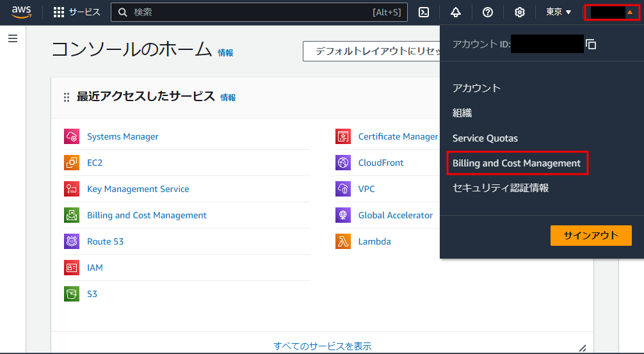
Task: Open the IAM link
Action: [x=95, y=268]
